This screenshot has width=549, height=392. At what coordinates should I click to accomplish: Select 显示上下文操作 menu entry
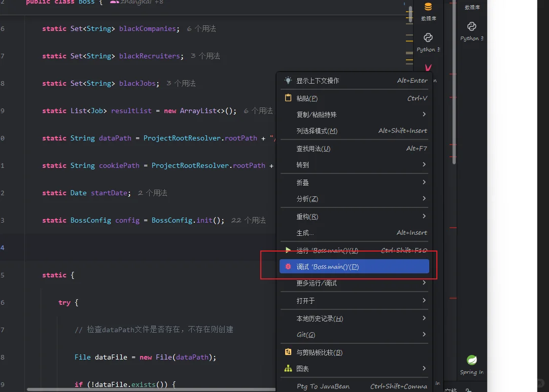pyautogui.click(x=354, y=81)
